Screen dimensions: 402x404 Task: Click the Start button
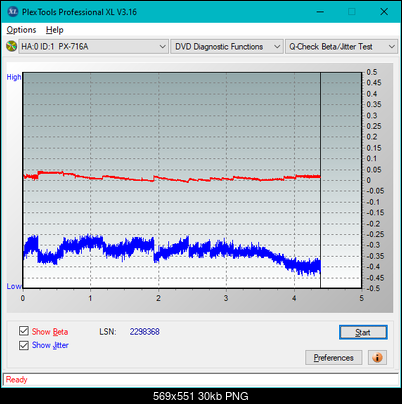[x=363, y=332]
